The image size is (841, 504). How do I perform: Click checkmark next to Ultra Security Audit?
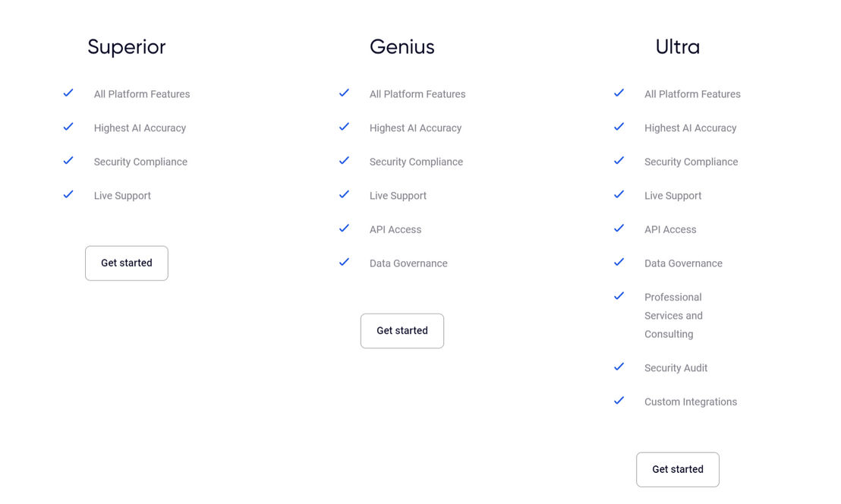619,367
